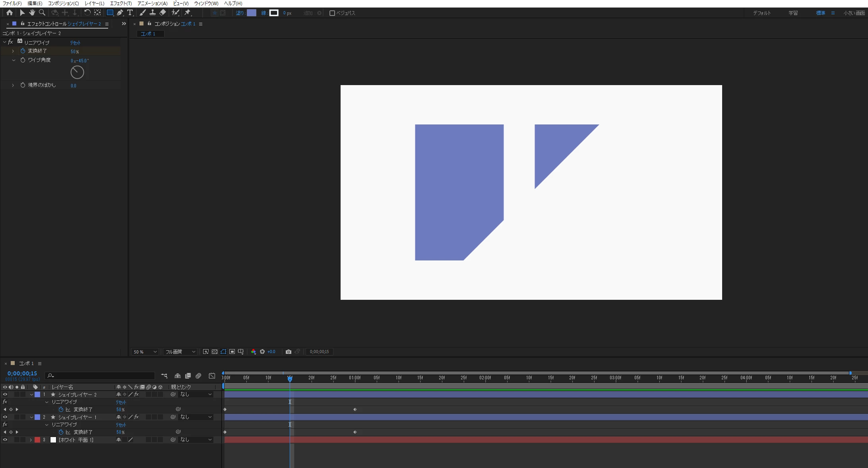The image size is (868, 468).
Task: Open the エフェクト(T) menu
Action: click(x=121, y=3)
